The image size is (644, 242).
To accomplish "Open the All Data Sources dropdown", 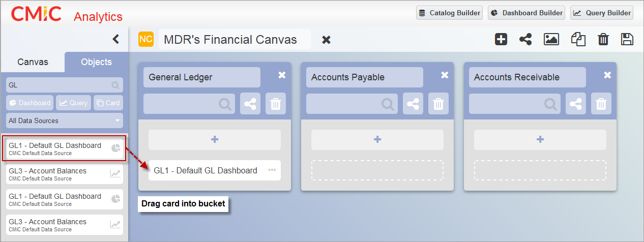I will (x=65, y=120).
